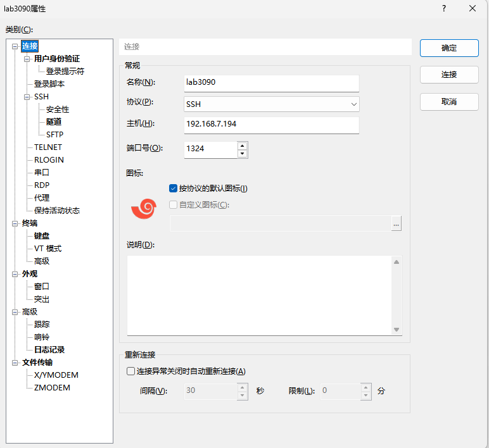
Task: Open 登录脚本 settings page
Action: (x=49, y=84)
